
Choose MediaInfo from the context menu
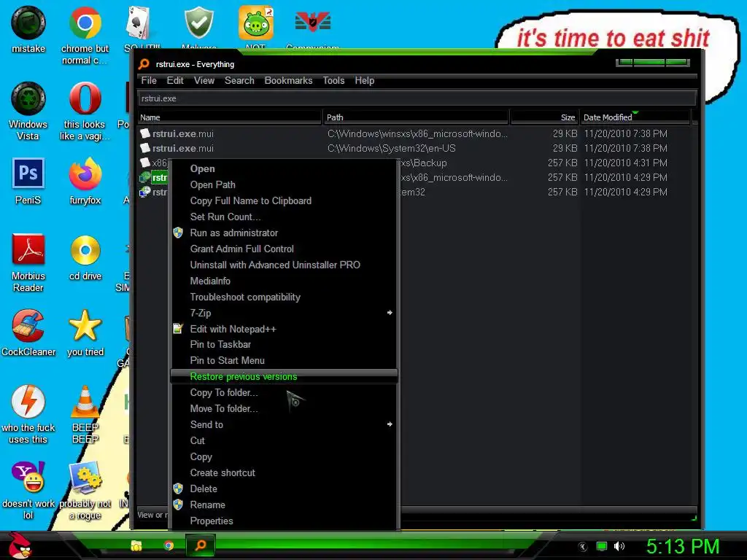284,281
